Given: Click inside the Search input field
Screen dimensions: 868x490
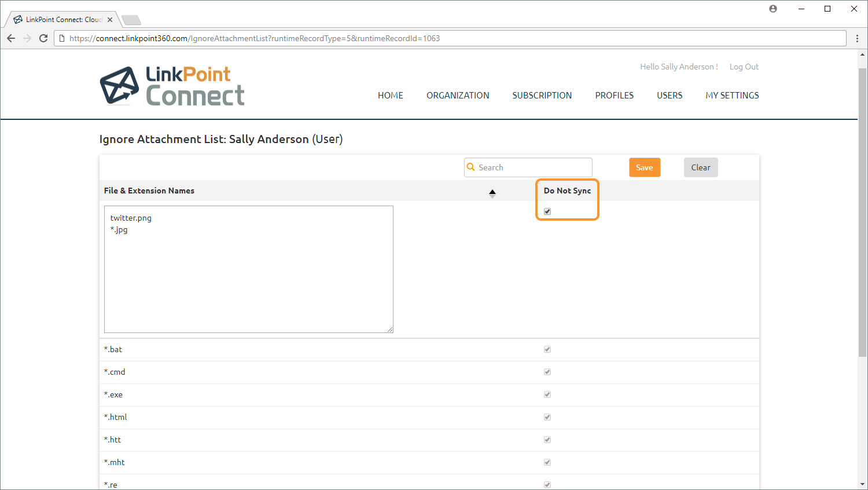Looking at the screenshot, I should [x=528, y=167].
